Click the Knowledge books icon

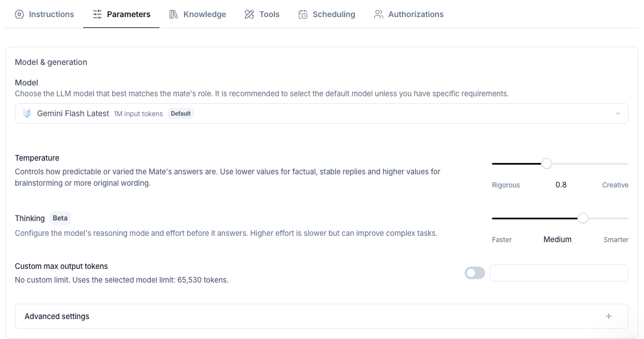173,14
